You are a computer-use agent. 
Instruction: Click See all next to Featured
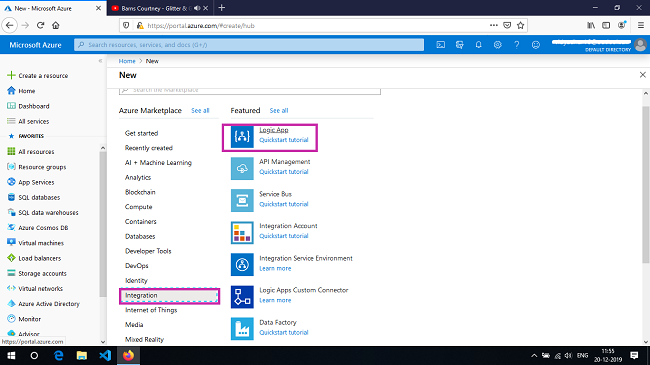(x=279, y=110)
